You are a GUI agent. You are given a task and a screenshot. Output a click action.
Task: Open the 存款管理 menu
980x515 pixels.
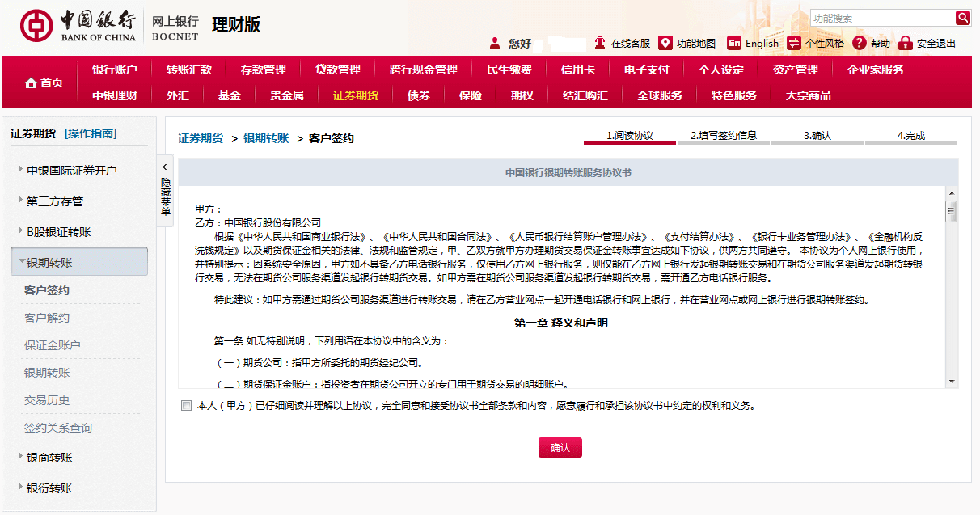pos(264,70)
